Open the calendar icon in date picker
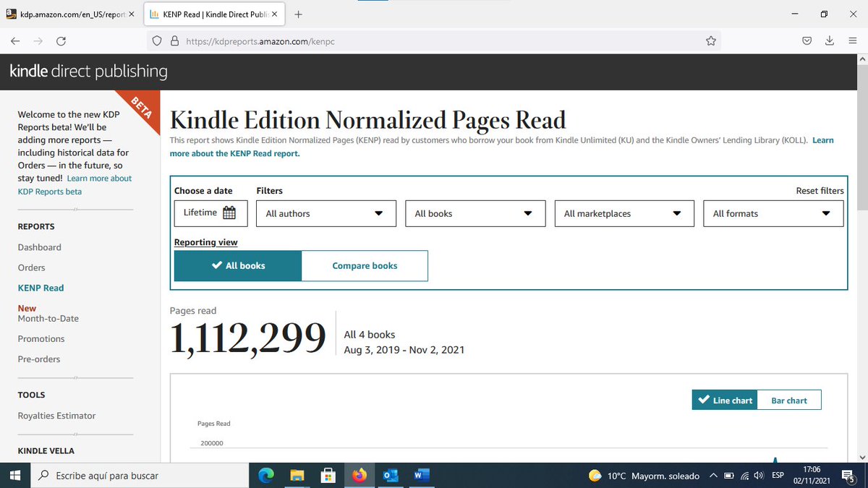 point(229,213)
